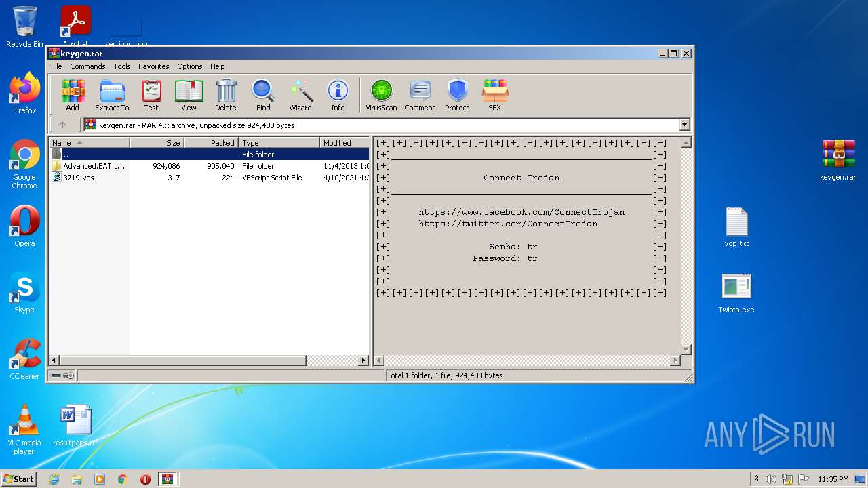Click the "Password: tr" comment line

505,258
